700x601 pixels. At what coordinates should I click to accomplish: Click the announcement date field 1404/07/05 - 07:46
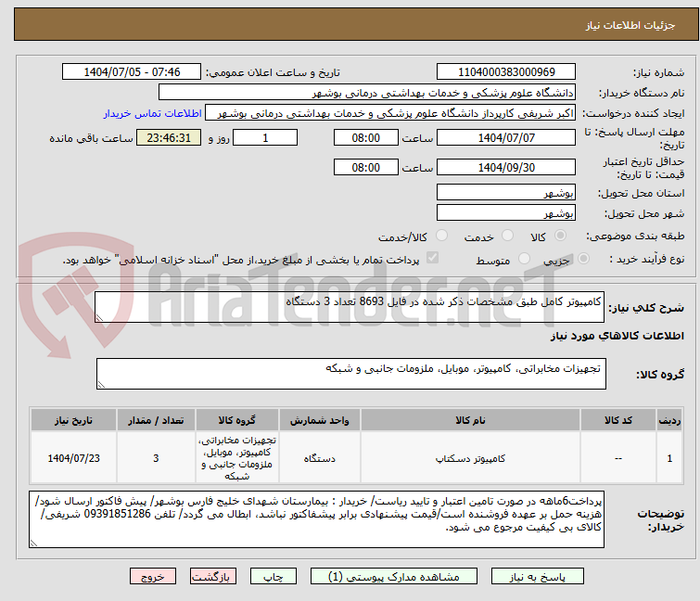pos(132,72)
